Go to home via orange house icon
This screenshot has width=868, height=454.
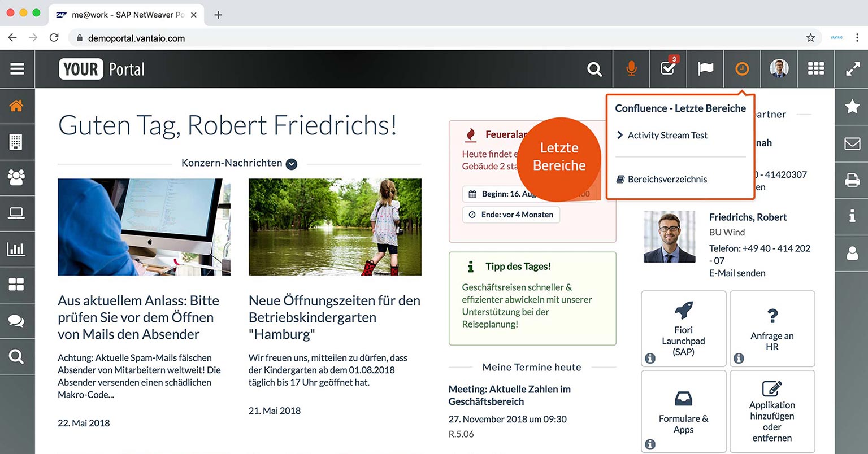(x=16, y=106)
